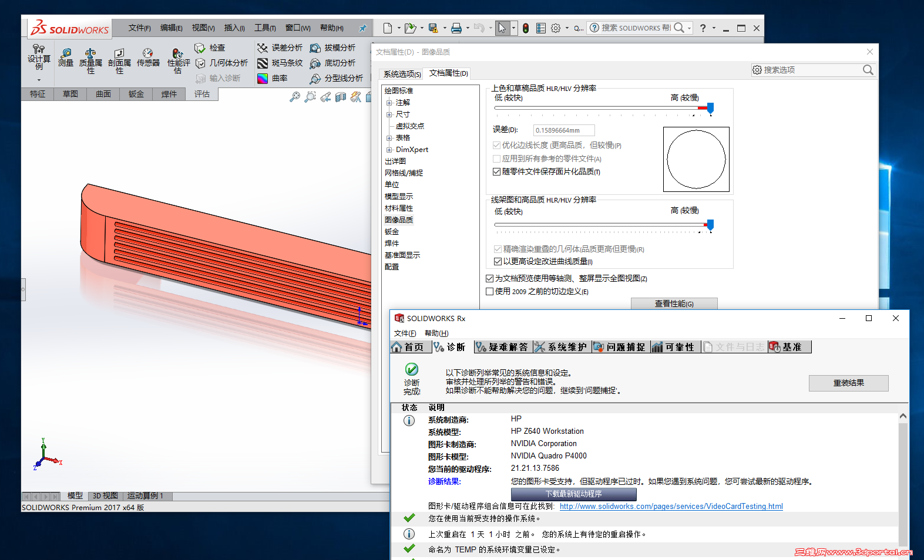Switch to the 钣金 ribbon tab

136,94
